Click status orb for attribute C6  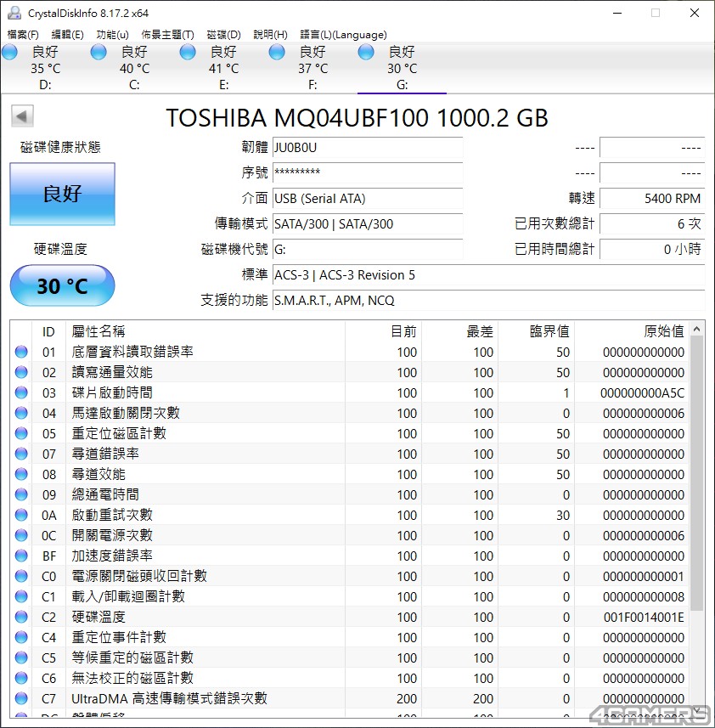[21, 679]
